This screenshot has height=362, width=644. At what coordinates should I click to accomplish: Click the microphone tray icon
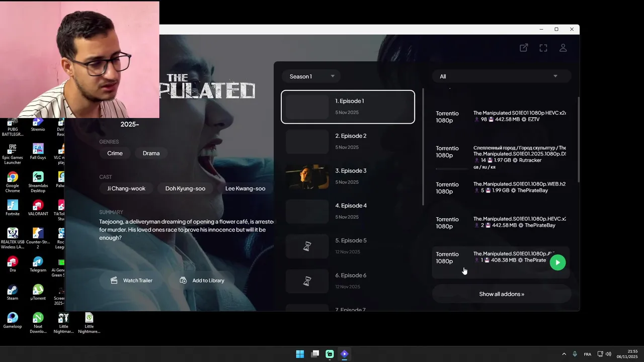click(575, 354)
